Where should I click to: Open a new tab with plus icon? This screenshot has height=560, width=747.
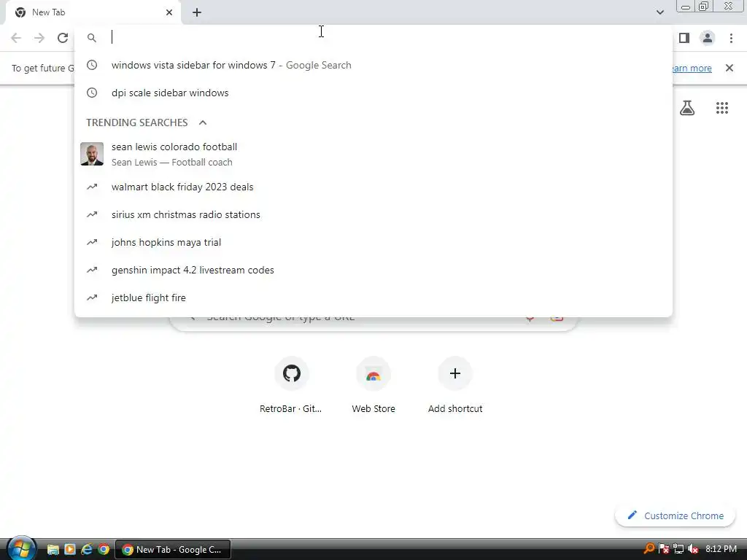click(x=197, y=12)
